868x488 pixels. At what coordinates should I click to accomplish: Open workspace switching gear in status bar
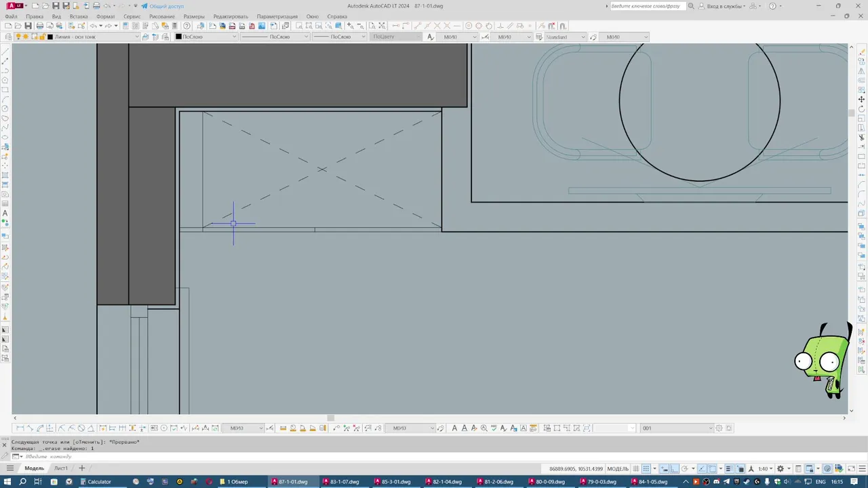tap(781, 468)
